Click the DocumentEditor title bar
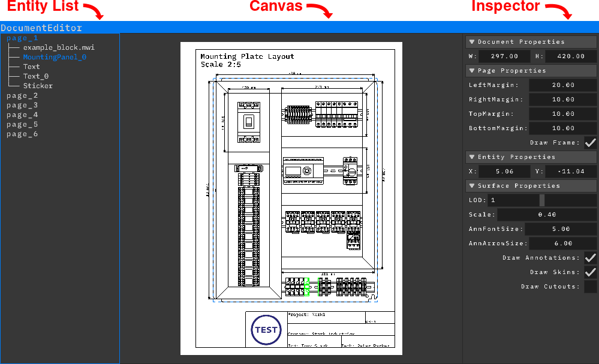This screenshot has height=364, width=599. (x=300, y=28)
